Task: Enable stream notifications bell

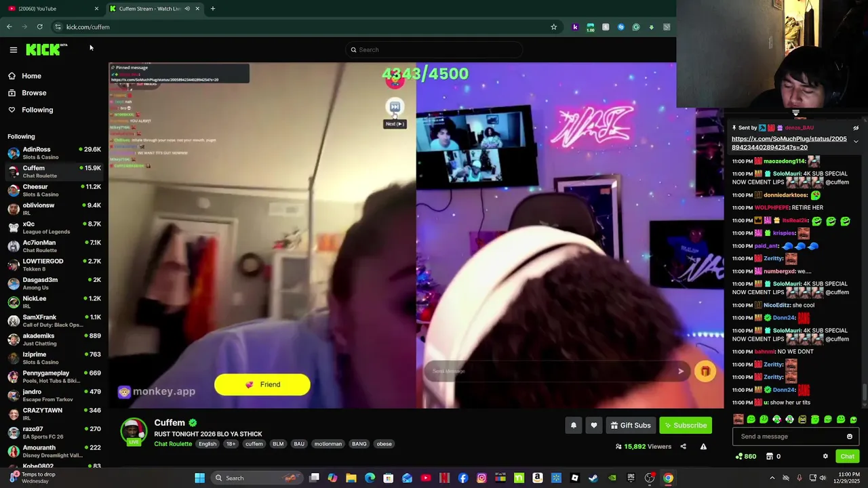Action: (x=574, y=426)
